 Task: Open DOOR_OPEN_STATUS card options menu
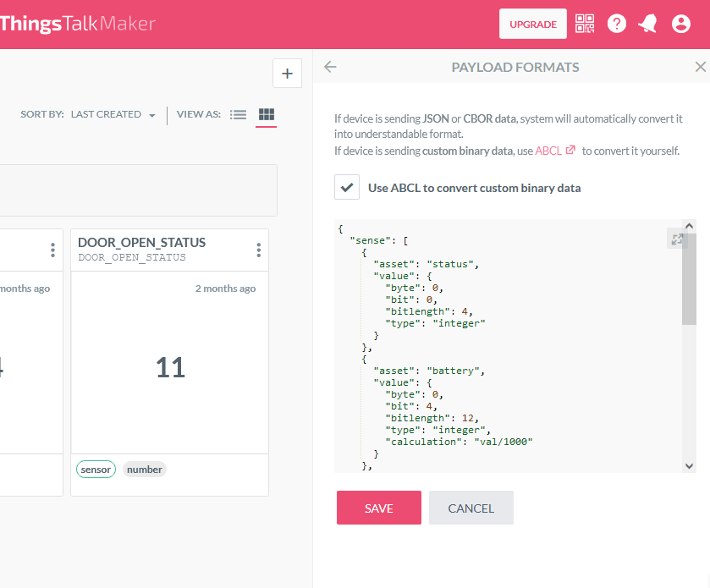pyautogui.click(x=259, y=250)
